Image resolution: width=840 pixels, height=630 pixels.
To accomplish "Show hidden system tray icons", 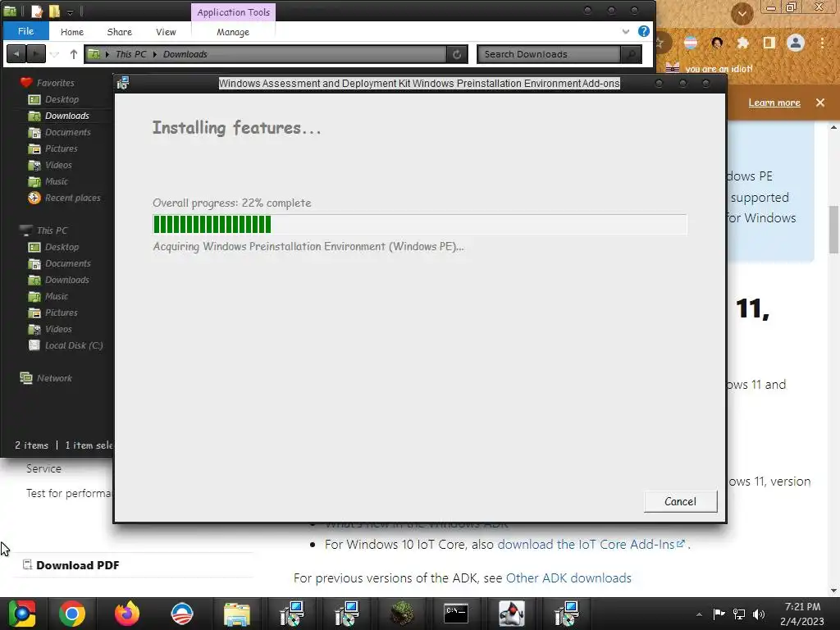I will [699, 614].
